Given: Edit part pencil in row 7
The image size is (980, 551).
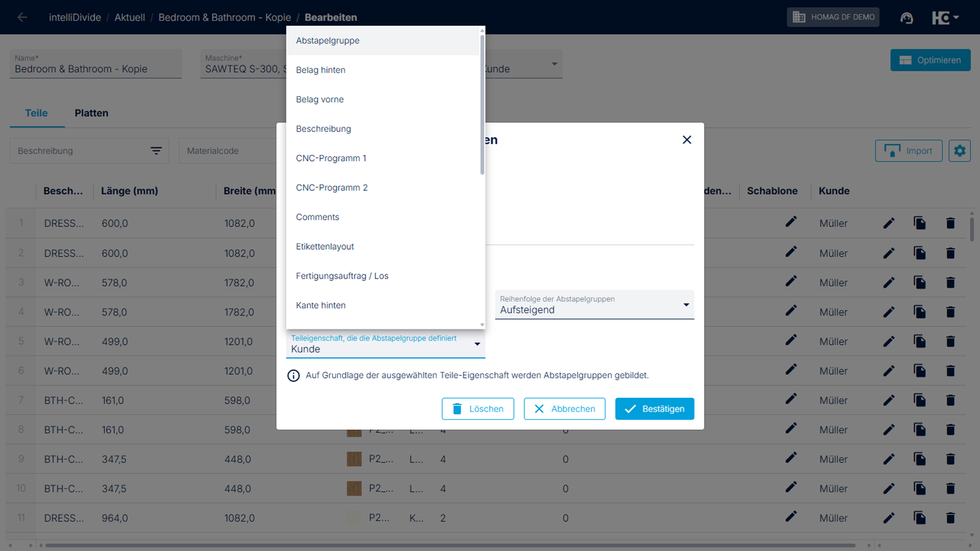Looking at the screenshot, I should pos(889,400).
